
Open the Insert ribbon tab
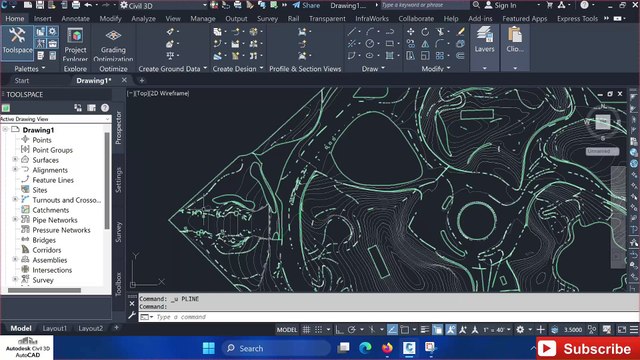[42, 18]
